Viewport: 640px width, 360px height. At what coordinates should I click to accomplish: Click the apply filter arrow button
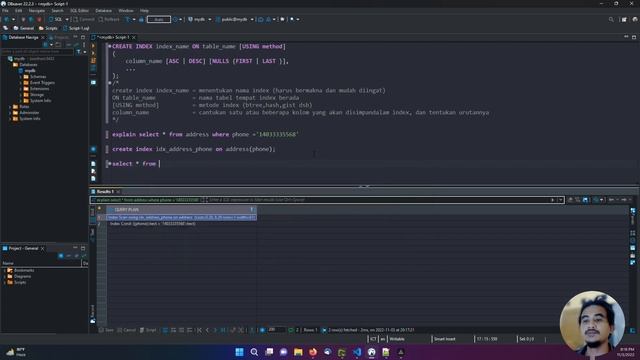[x=552, y=200]
